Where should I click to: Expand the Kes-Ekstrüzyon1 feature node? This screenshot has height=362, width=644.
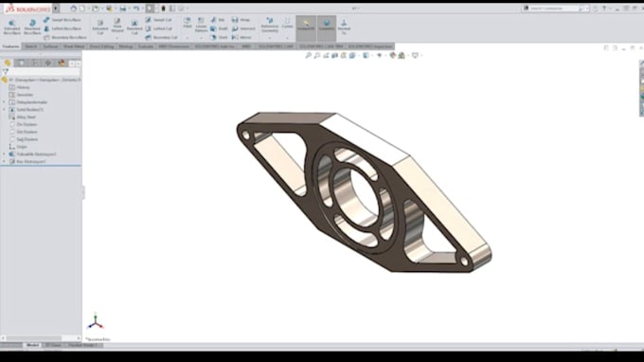click(x=4, y=161)
